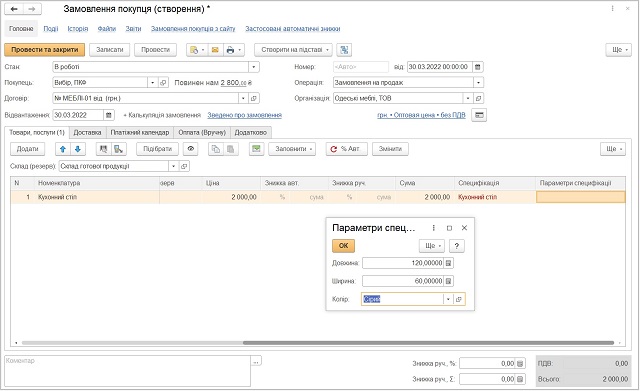
Task: Click the copy rows icon
Action: click(x=216, y=149)
